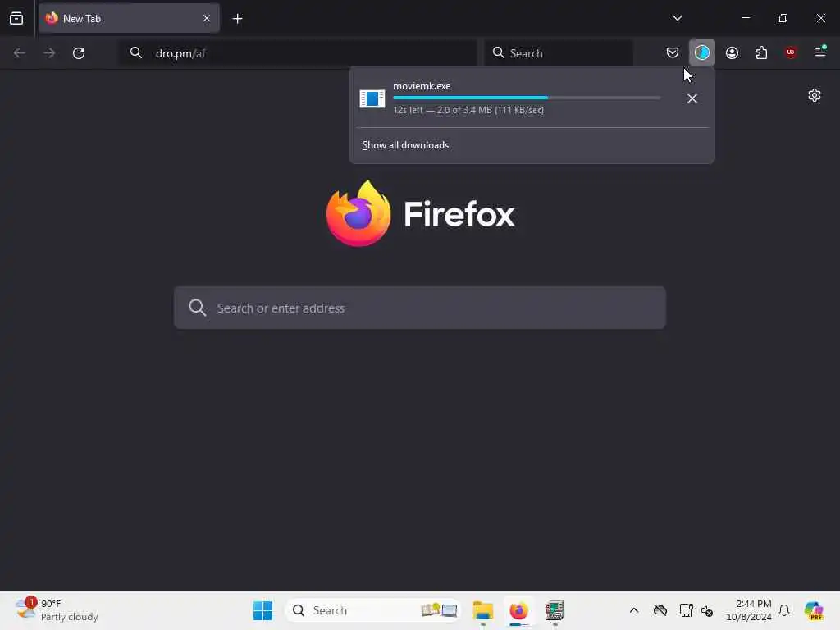The width and height of the screenshot is (840, 630).
Task: Open the notifications bell icon
Action: tap(784, 610)
